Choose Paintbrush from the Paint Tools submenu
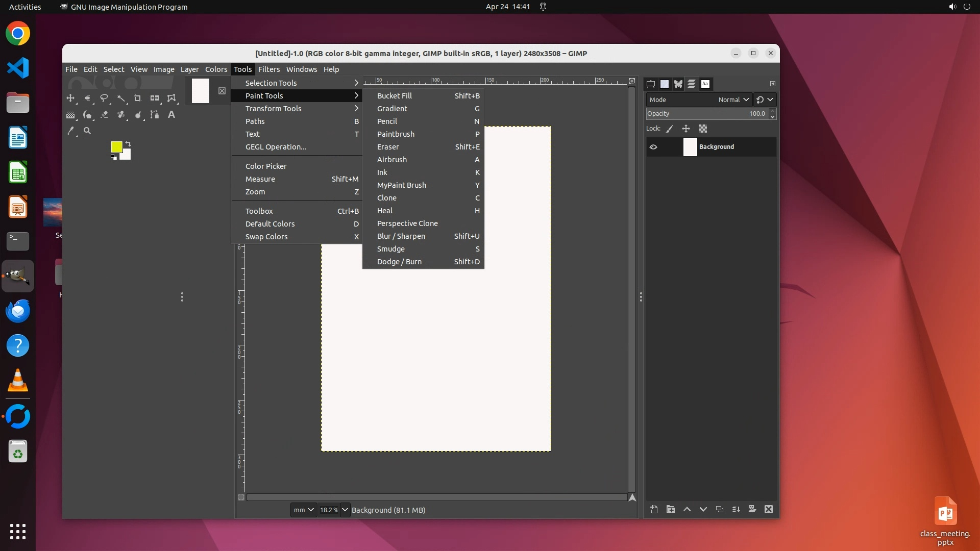This screenshot has height=551, width=980. 396,134
